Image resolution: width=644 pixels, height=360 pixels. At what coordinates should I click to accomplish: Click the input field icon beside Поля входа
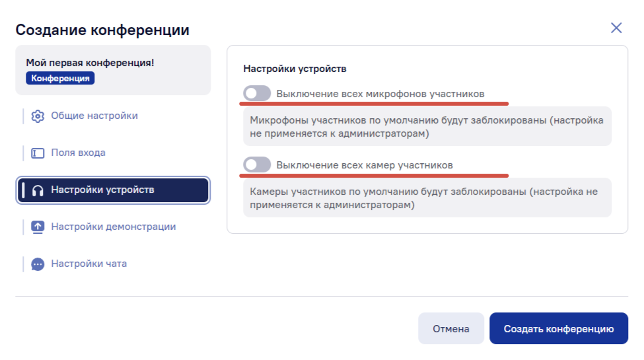point(38,153)
